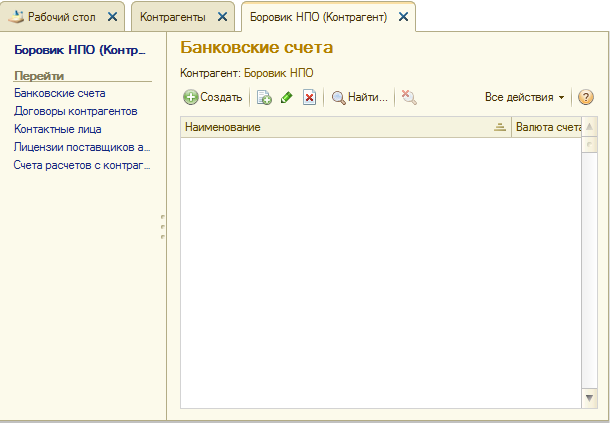610x423 pixels.
Task: Click the Рабочий стол desktop icon
Action: (x=16, y=17)
